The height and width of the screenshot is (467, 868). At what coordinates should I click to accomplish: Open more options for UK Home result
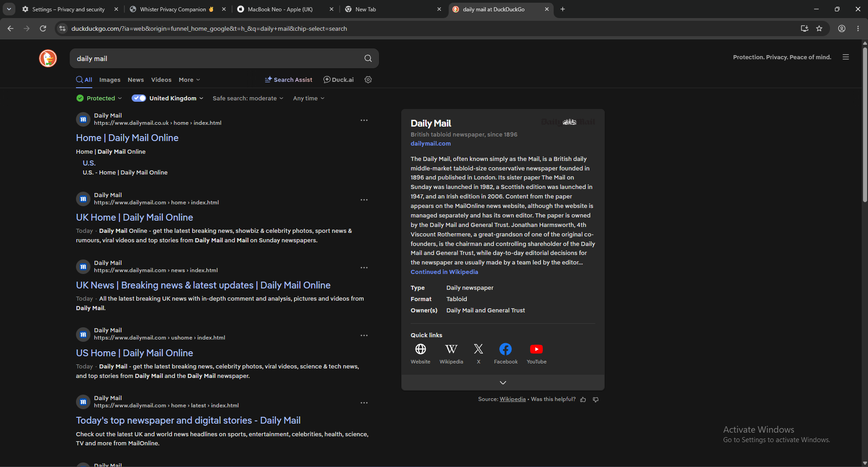tap(364, 200)
